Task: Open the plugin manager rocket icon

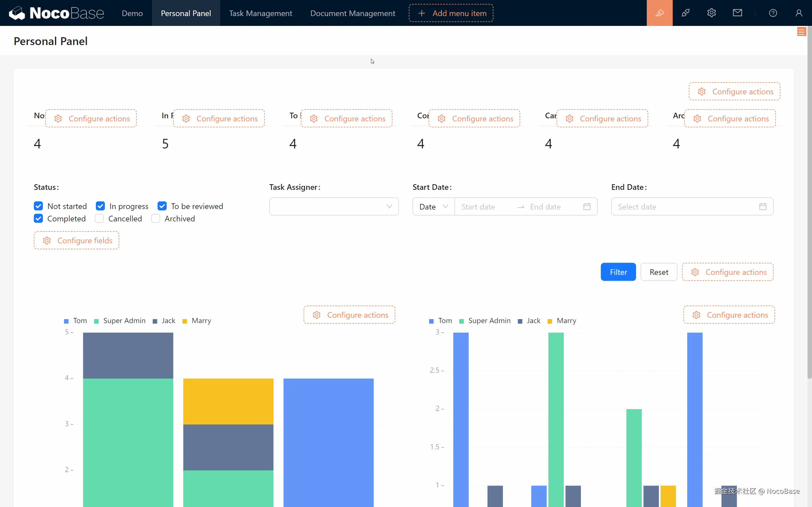Action: [685, 13]
